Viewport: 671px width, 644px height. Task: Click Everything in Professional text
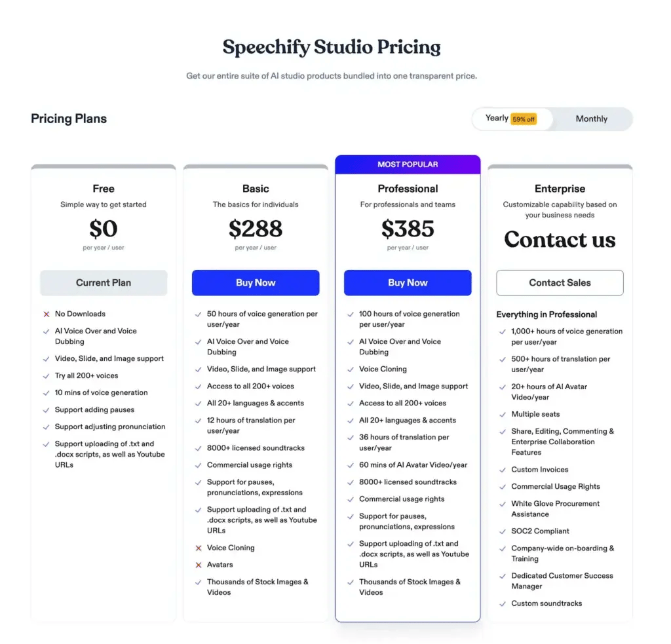pyautogui.click(x=546, y=314)
